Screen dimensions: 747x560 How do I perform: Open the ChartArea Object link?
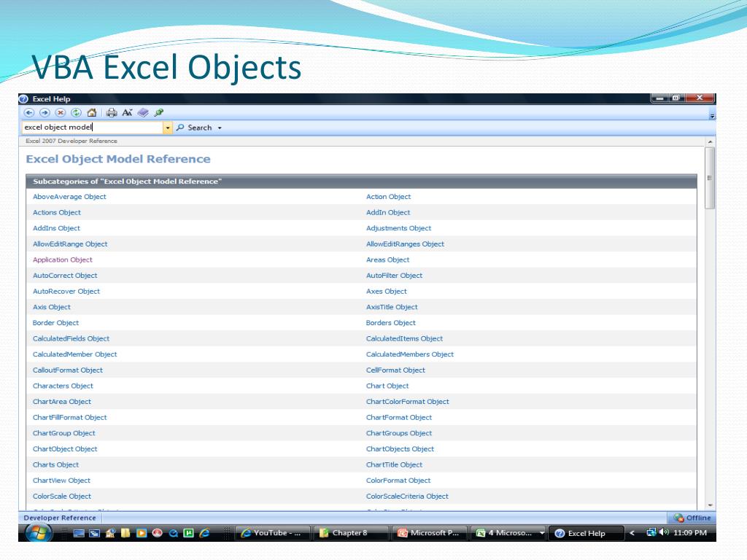point(62,402)
